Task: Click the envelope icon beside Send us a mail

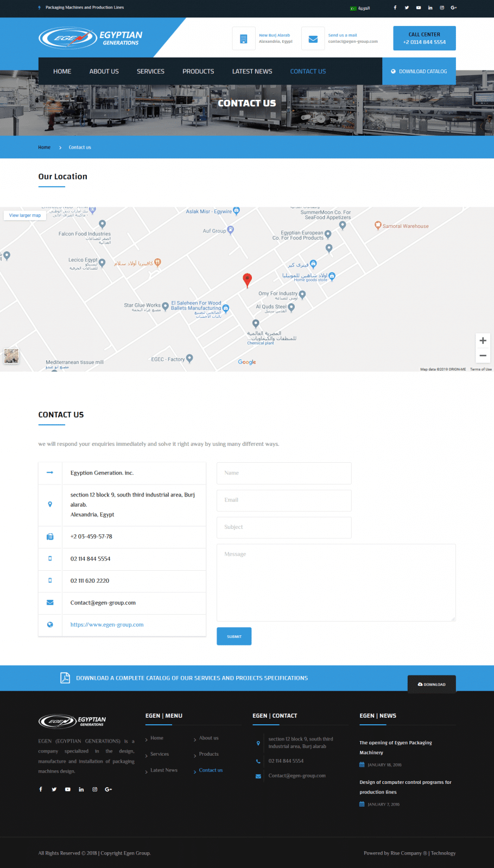Action: [313, 39]
